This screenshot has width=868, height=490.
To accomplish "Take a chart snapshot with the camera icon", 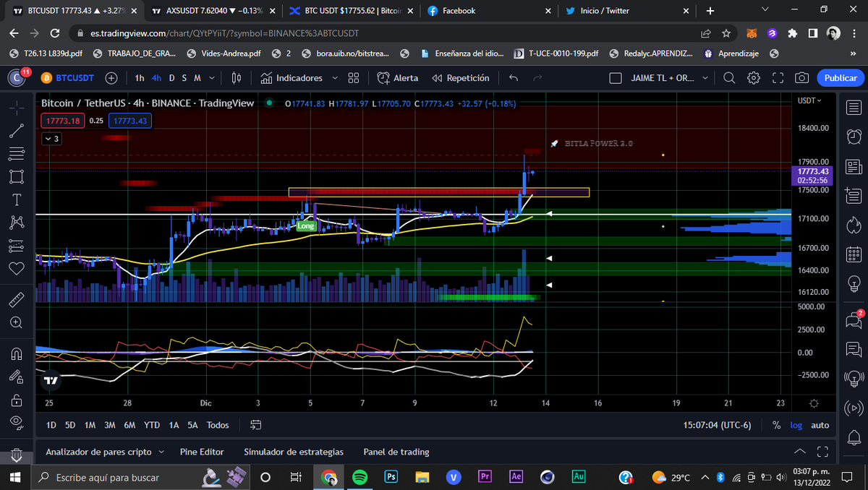I will click(801, 78).
